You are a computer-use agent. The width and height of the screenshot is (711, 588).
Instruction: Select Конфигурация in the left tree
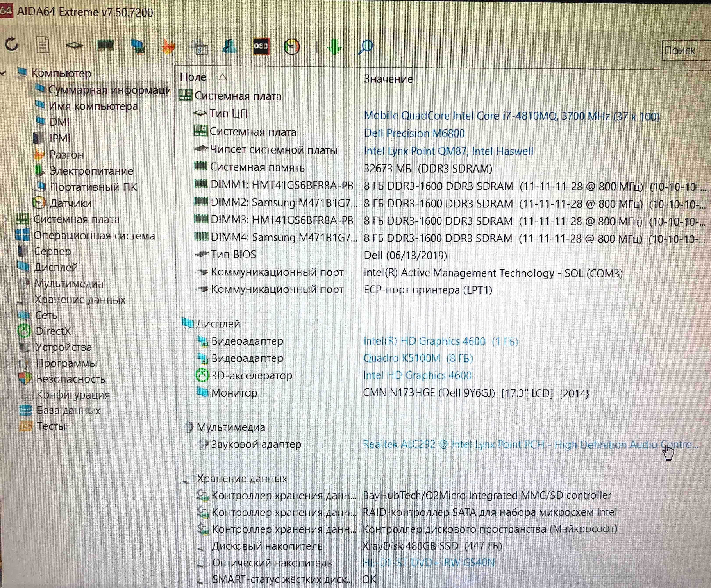(73, 395)
